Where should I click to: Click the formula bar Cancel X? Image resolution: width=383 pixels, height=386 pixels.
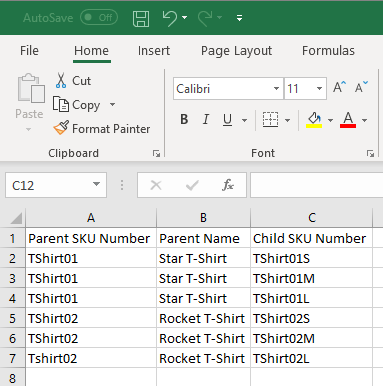pos(156,185)
